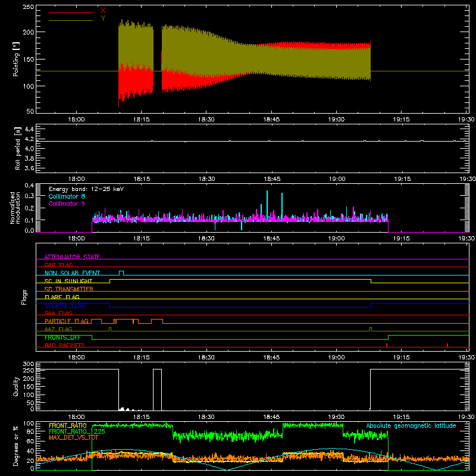The height and width of the screenshot is (476, 476).
Task: Click the 'Collimator 9' legend label
Action: (67, 203)
